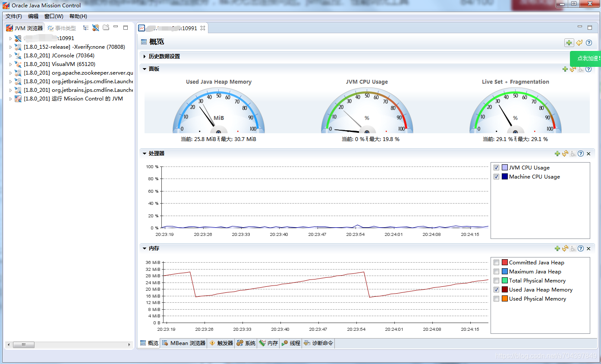Switch to the 线程 tab

[x=291, y=343]
